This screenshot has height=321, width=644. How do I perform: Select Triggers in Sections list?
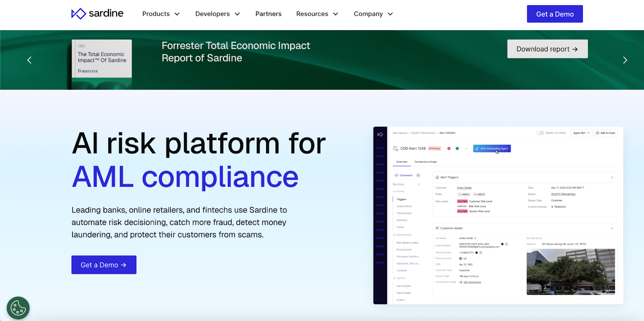point(401,199)
